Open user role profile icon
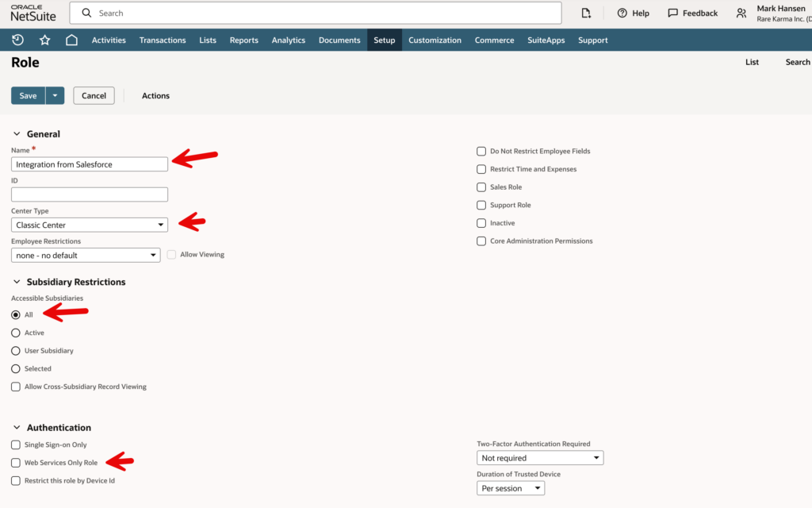This screenshot has height=508, width=812. click(741, 13)
